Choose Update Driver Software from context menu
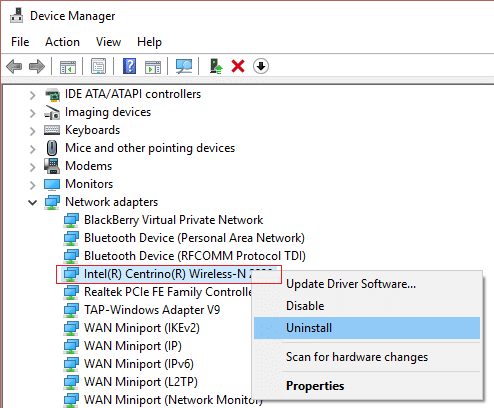This screenshot has height=408, width=494. pyautogui.click(x=351, y=284)
